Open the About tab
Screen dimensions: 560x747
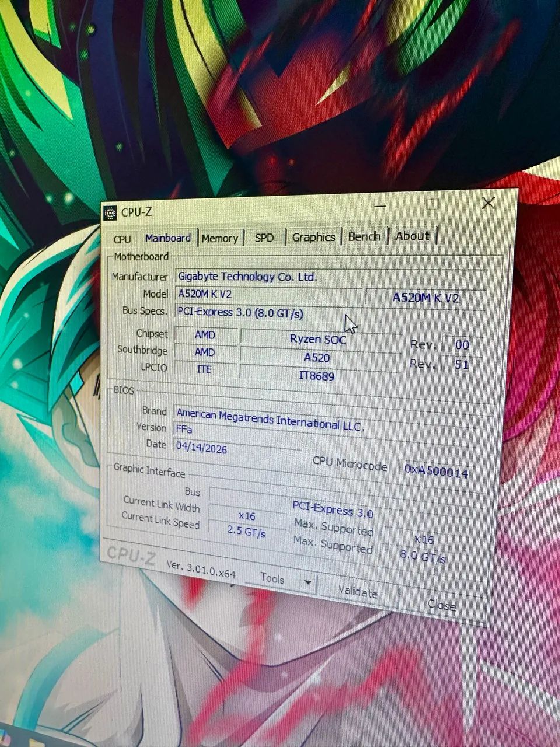tap(412, 236)
